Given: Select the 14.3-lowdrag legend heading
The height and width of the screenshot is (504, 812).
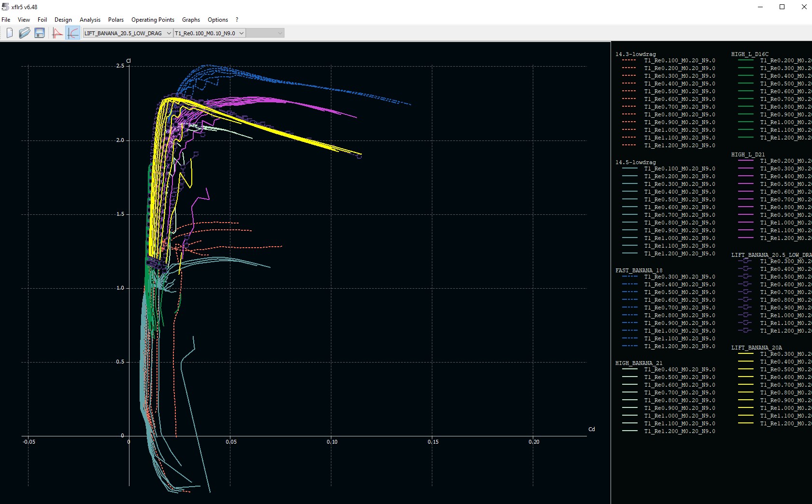Looking at the screenshot, I should click(x=635, y=54).
